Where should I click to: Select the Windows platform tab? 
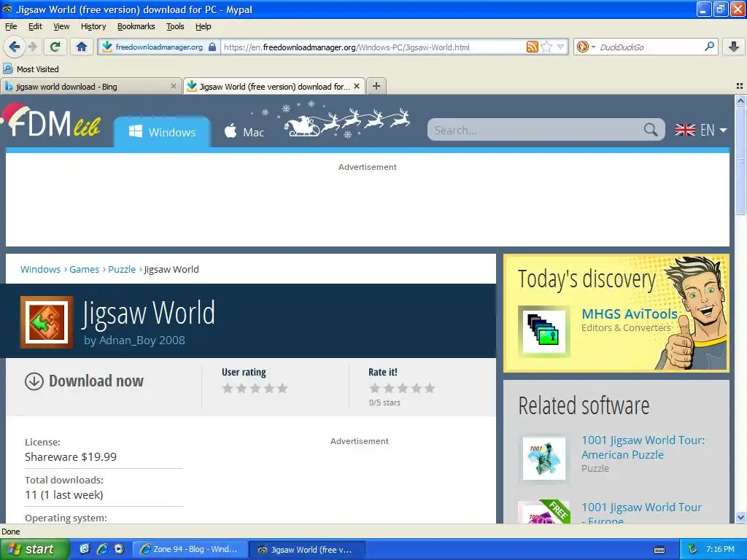(162, 132)
